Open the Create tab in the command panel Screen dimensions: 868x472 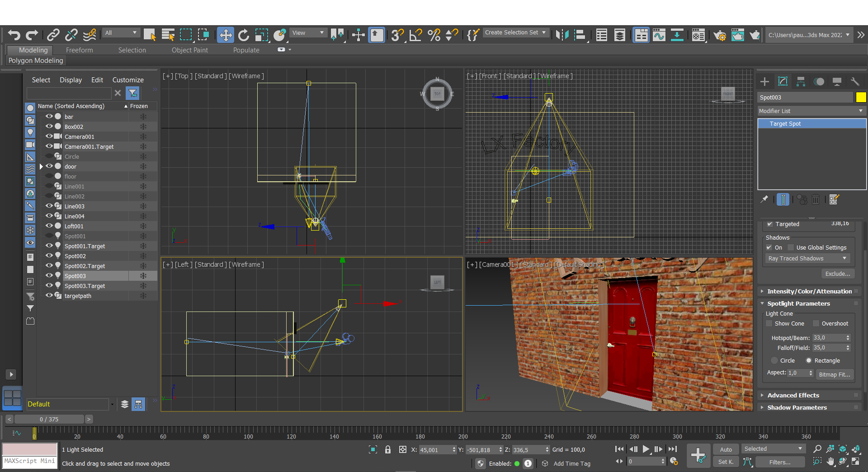(x=764, y=81)
